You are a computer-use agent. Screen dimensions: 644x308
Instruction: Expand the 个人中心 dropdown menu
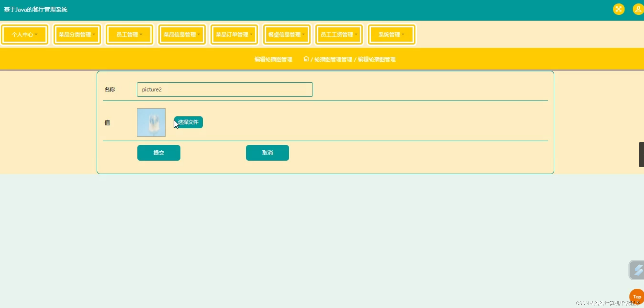pyautogui.click(x=24, y=35)
